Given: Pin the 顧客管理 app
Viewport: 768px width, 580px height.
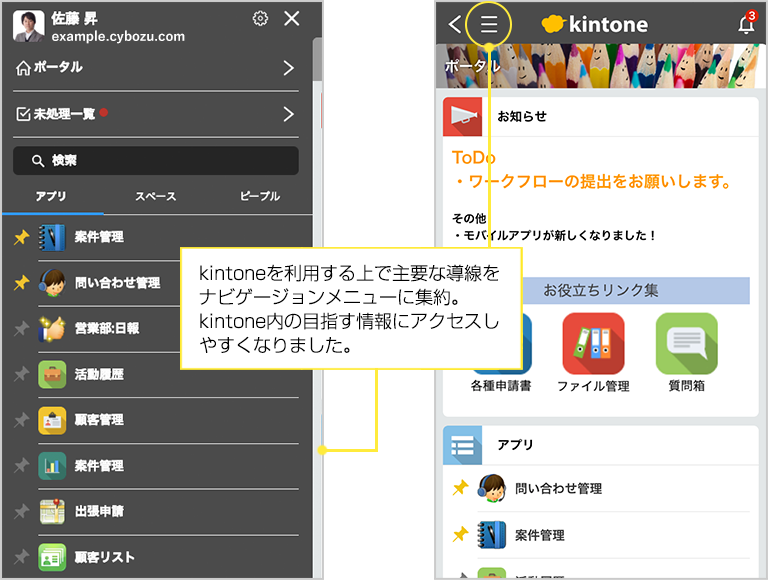Looking at the screenshot, I should pyautogui.click(x=21, y=420).
